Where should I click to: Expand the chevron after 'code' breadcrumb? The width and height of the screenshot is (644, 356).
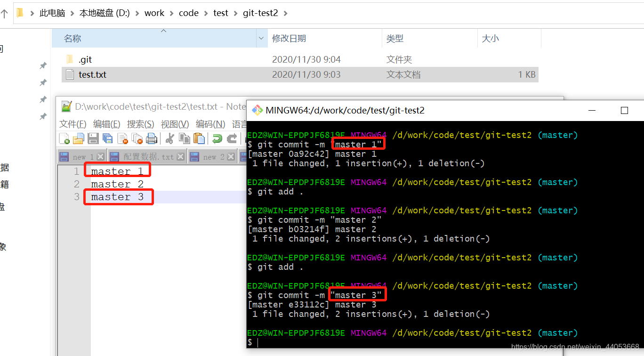pos(206,13)
